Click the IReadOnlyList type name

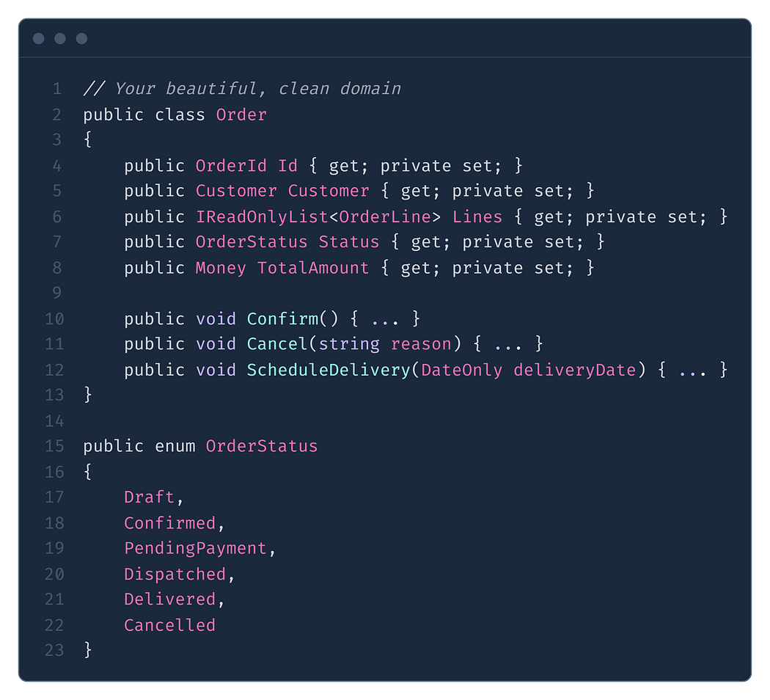[x=262, y=216]
